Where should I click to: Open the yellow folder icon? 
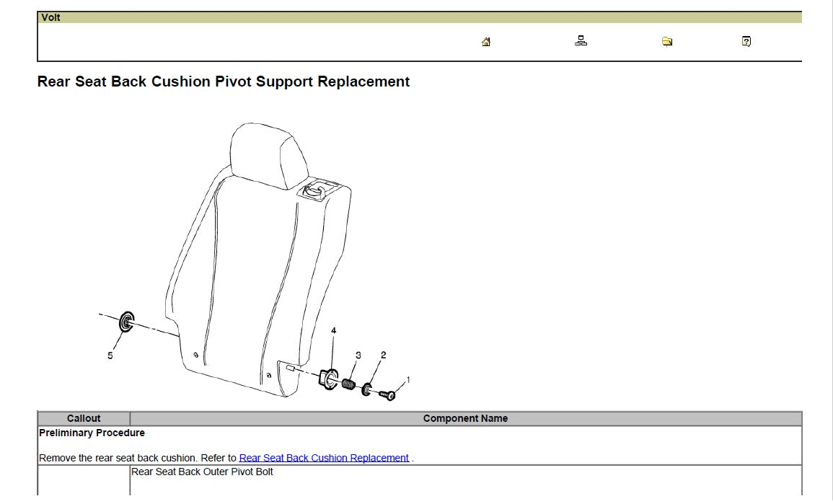click(x=666, y=41)
